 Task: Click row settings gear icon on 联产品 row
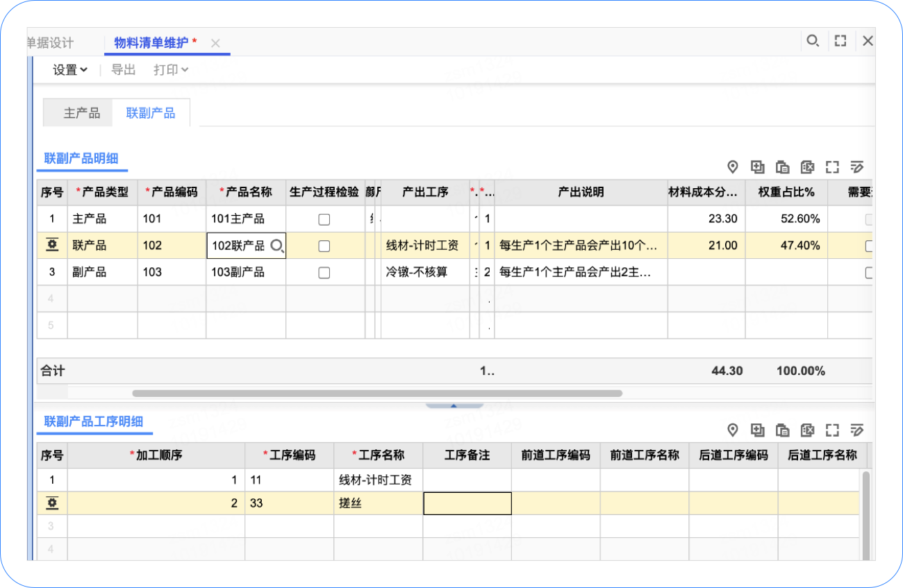(52, 245)
